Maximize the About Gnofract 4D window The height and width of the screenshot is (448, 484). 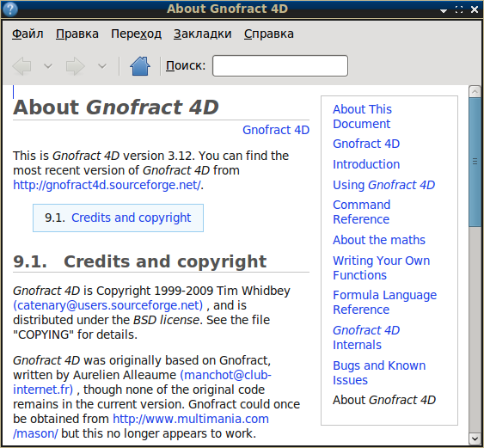click(x=459, y=9)
